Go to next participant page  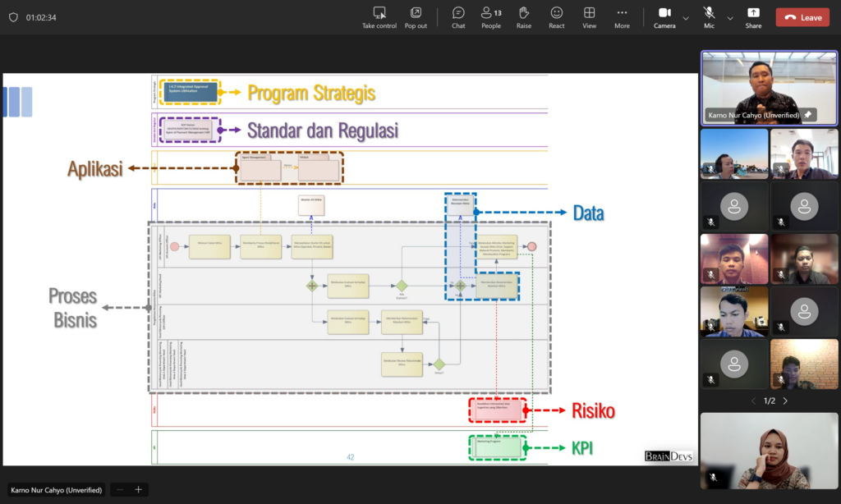tap(785, 401)
